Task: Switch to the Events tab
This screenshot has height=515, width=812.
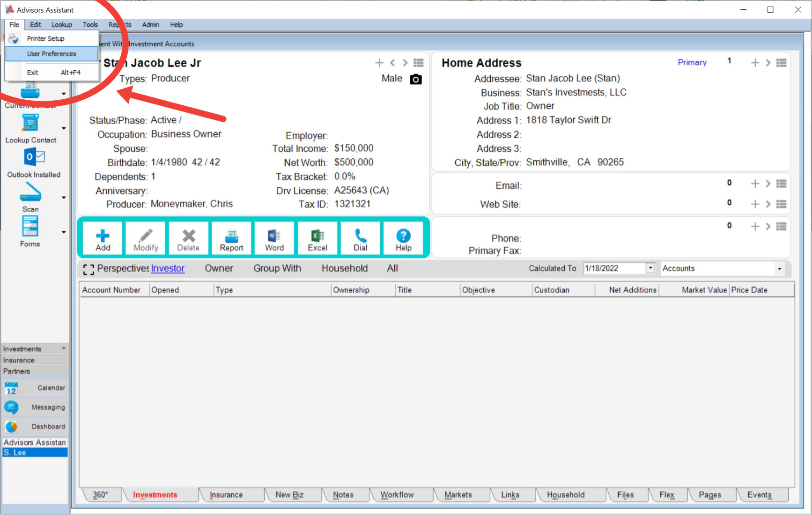Action: click(x=760, y=495)
